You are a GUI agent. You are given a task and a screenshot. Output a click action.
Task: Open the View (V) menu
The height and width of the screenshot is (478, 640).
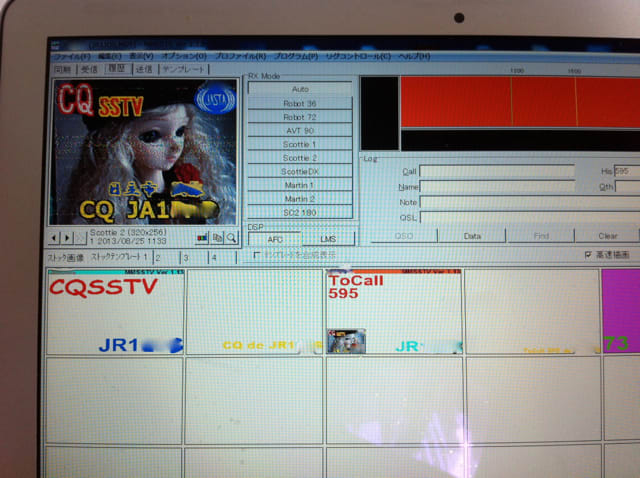coord(141,56)
